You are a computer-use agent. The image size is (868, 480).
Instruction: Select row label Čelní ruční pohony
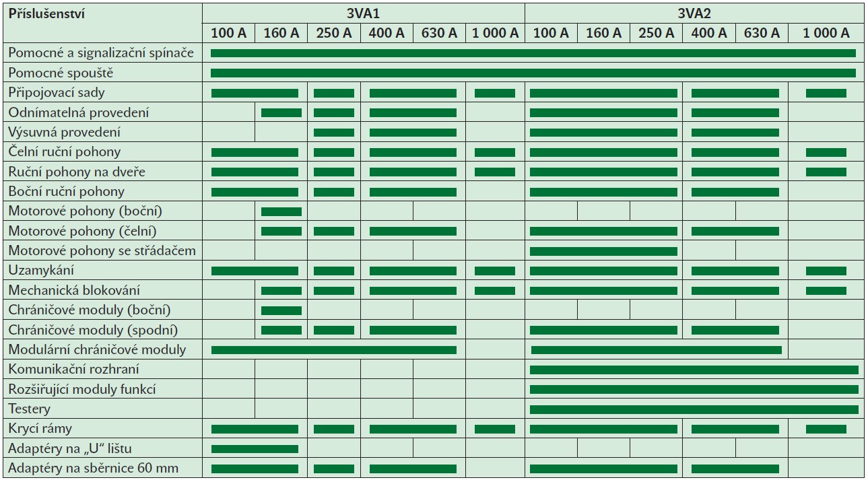click(x=65, y=151)
